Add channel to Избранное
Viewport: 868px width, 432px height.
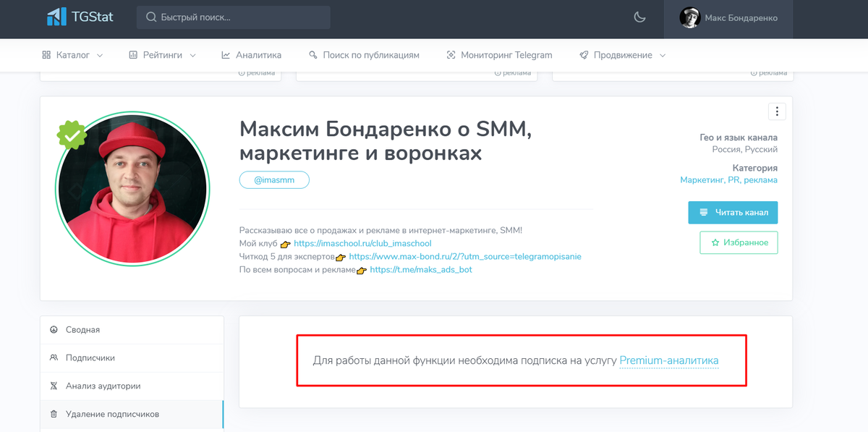pos(739,242)
